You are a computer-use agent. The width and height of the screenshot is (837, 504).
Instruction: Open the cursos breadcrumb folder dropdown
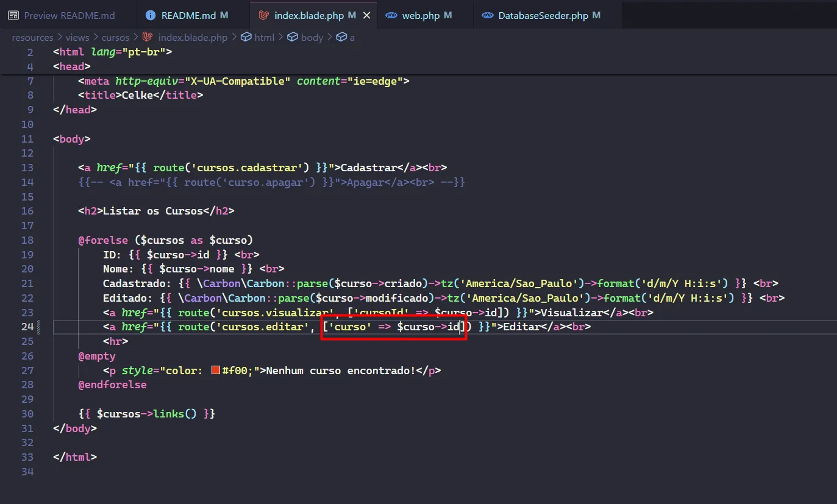(x=115, y=37)
